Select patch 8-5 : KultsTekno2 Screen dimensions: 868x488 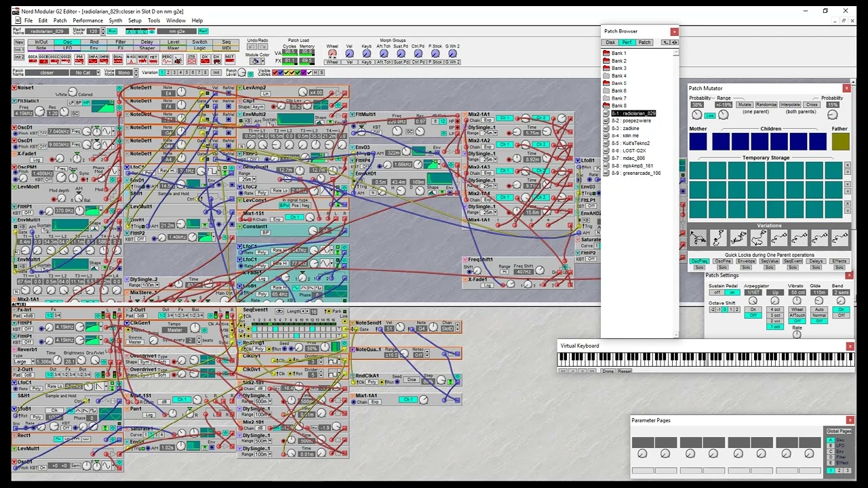point(630,143)
